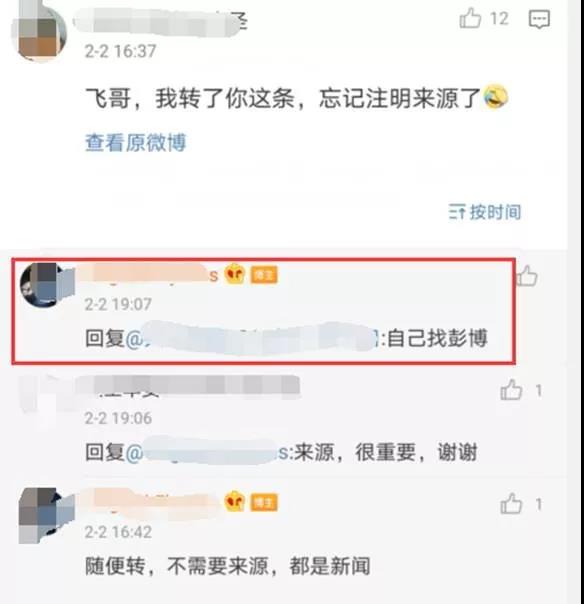Change sort order via 按时间
Viewport: 584px width, 604px height.
tap(485, 212)
